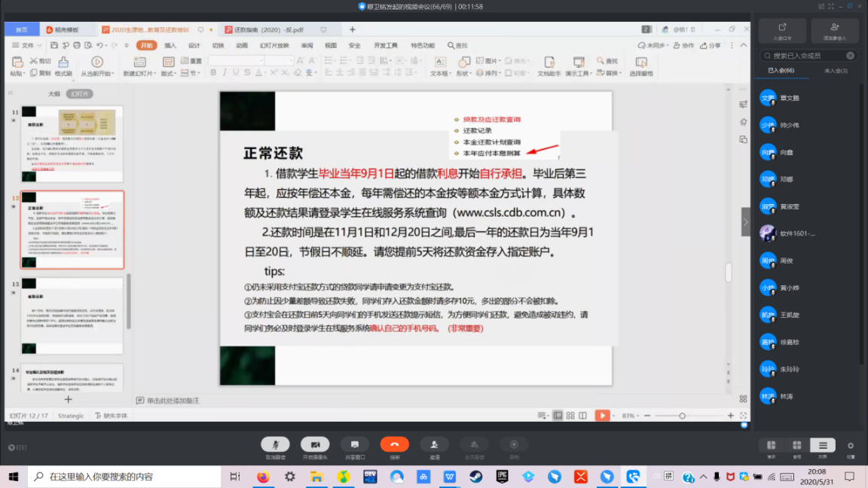
Task: Click the red hang-up call button
Action: click(394, 444)
